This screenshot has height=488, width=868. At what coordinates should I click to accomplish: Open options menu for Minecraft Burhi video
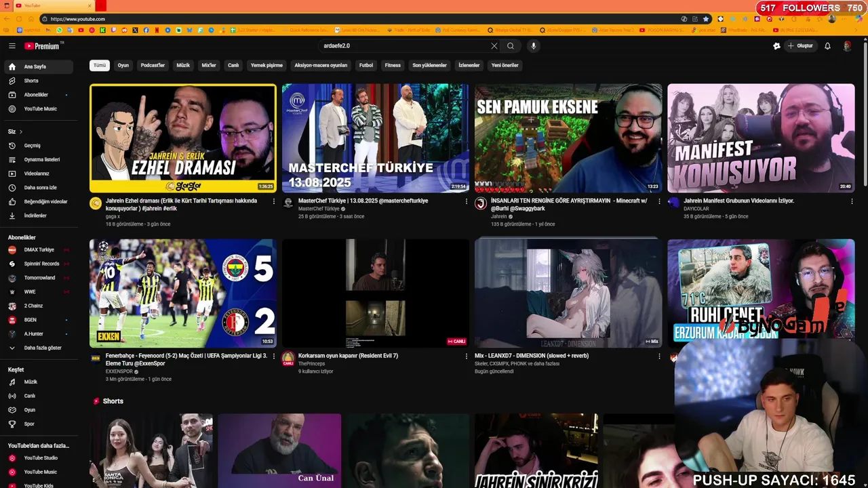[x=659, y=201]
